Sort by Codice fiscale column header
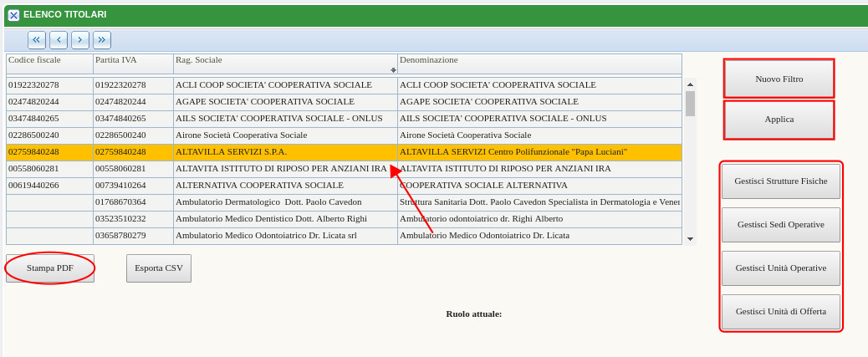868x357 pixels. tap(49, 60)
